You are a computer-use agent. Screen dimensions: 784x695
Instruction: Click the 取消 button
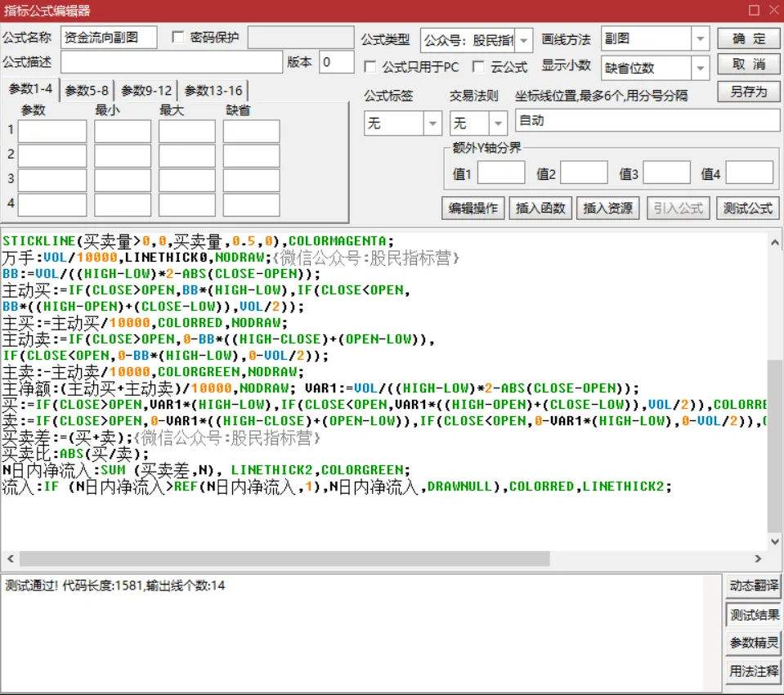click(749, 64)
